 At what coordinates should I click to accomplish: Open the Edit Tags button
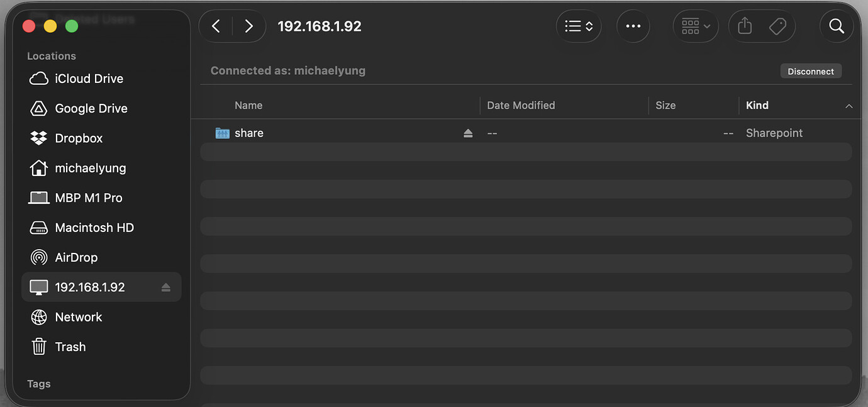[778, 26]
